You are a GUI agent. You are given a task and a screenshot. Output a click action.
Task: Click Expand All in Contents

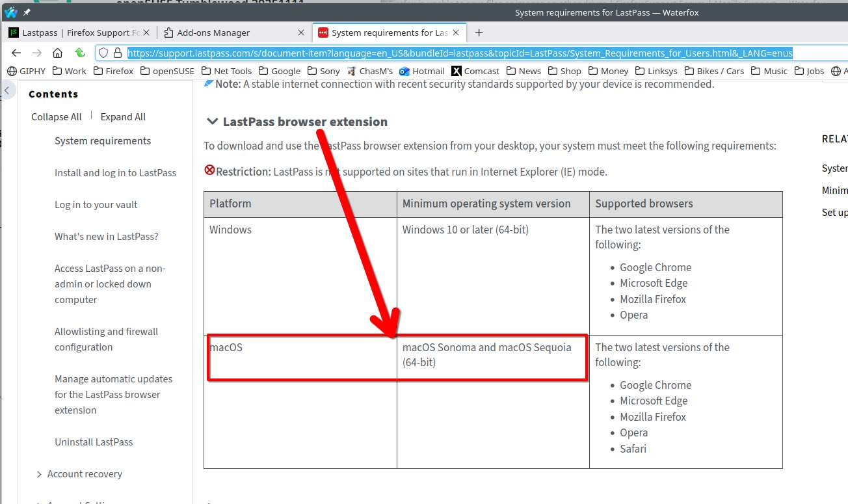[x=123, y=117]
